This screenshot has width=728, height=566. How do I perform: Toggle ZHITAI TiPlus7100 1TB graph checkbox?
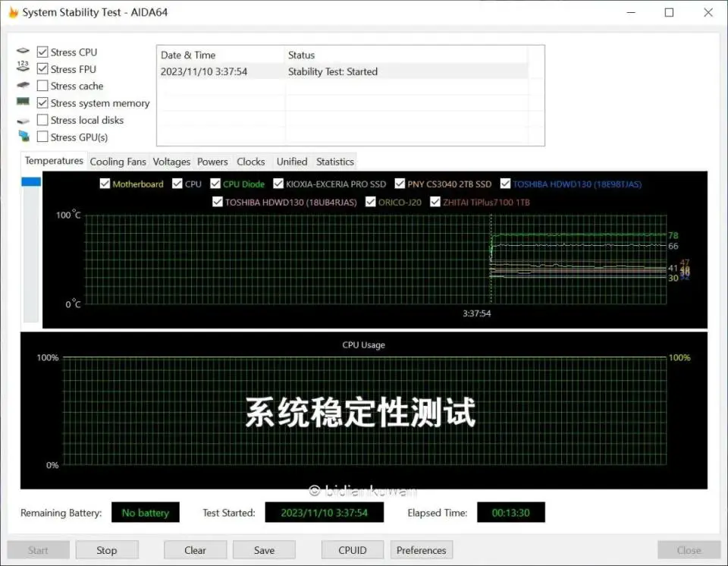[x=435, y=202]
